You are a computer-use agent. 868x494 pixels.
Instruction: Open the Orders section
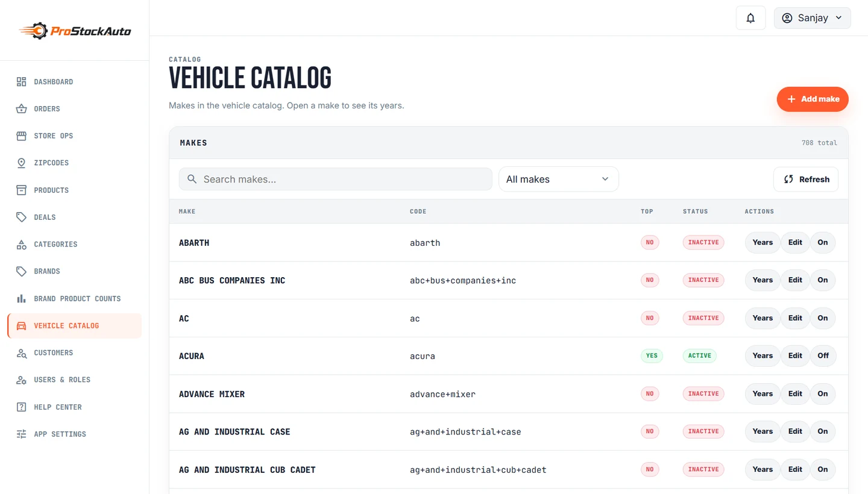click(x=75, y=109)
